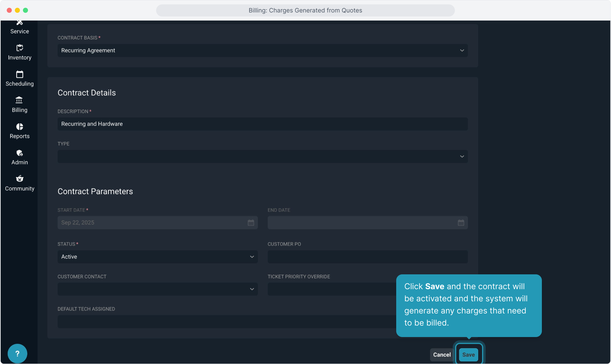
Task: Click the help question mark button
Action: coord(17,354)
